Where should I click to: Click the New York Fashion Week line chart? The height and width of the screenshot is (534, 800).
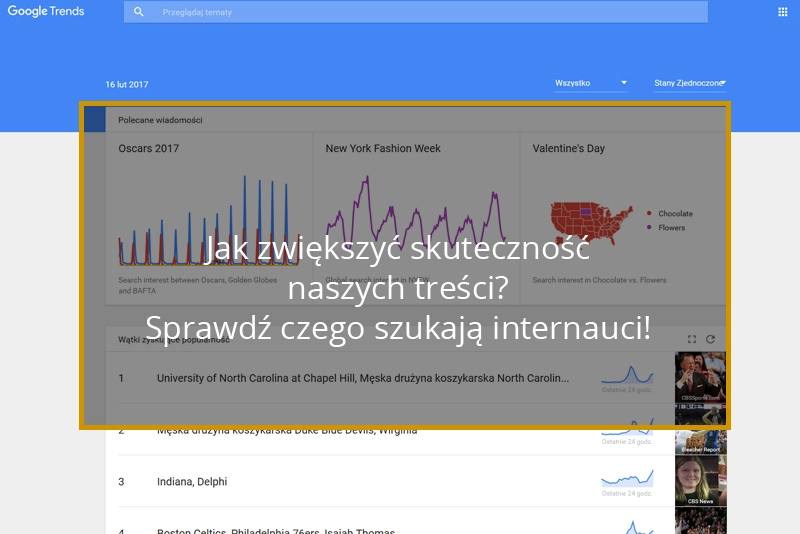pos(416,214)
